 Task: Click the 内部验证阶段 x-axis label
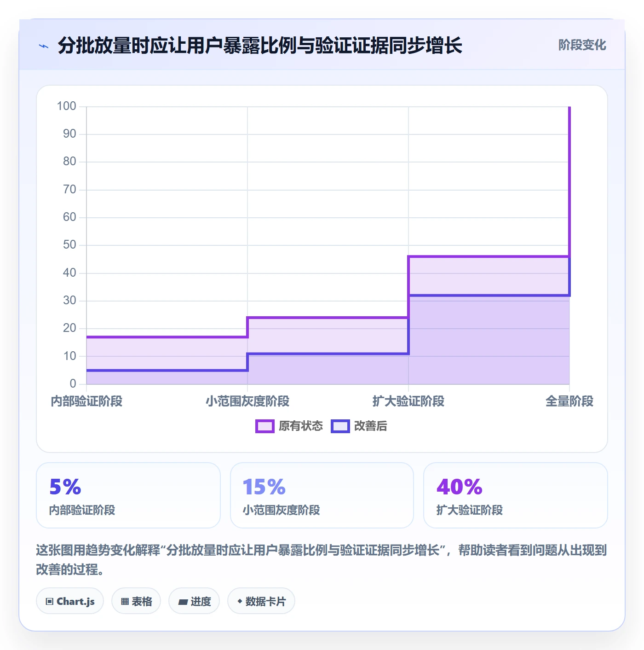(86, 401)
